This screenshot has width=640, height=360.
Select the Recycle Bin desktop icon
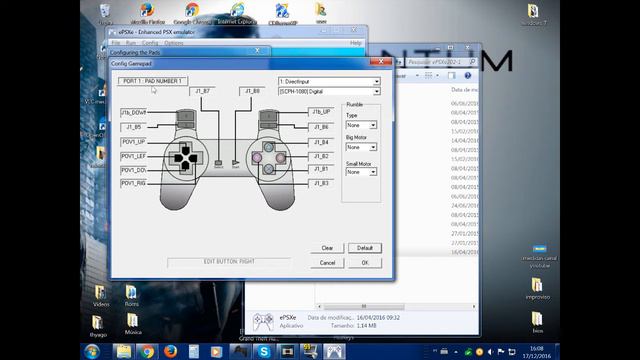click(105, 14)
